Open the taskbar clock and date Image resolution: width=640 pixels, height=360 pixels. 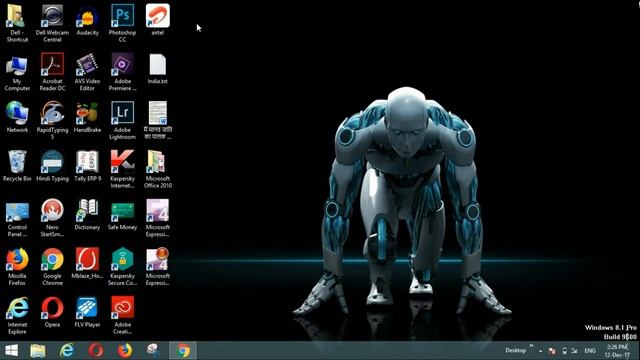click(x=617, y=351)
